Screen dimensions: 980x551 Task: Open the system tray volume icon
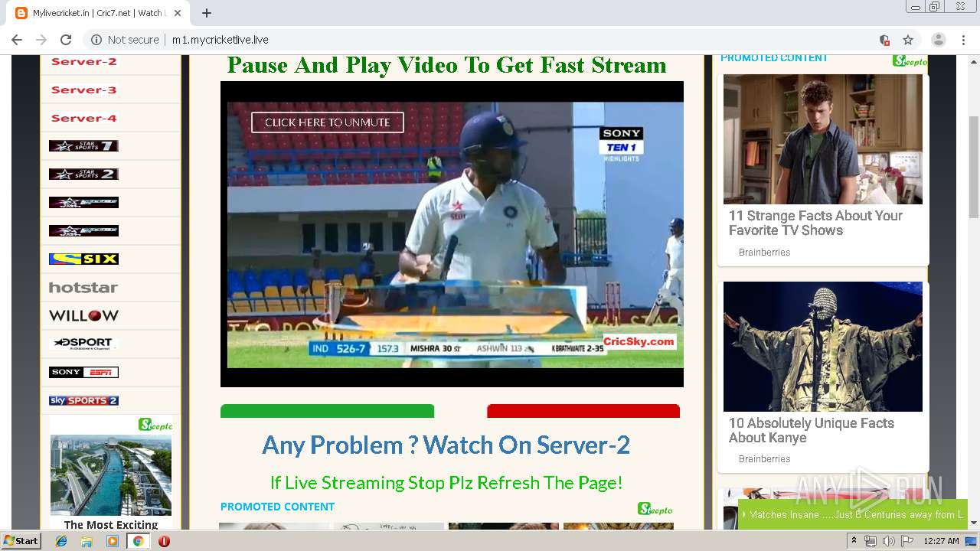coord(888,541)
